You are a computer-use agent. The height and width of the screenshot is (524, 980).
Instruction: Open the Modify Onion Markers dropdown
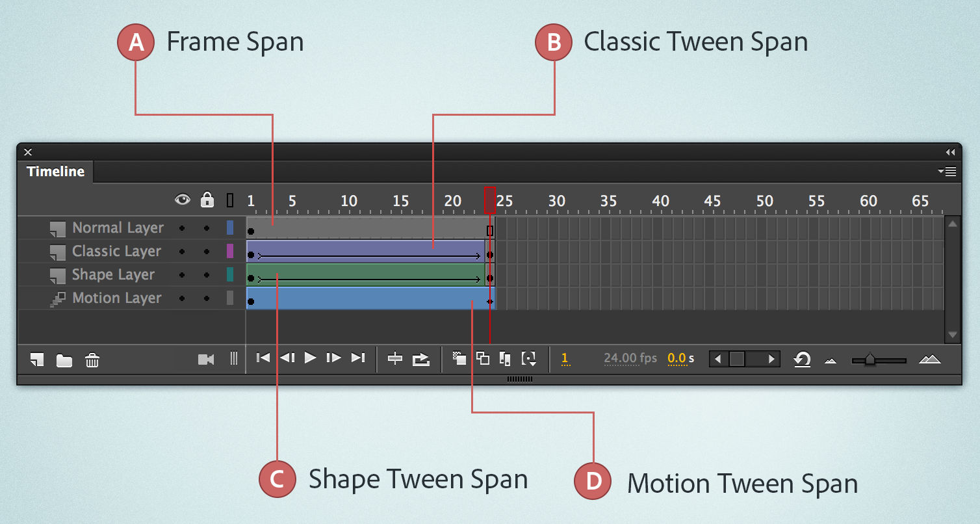pyautogui.click(x=528, y=358)
